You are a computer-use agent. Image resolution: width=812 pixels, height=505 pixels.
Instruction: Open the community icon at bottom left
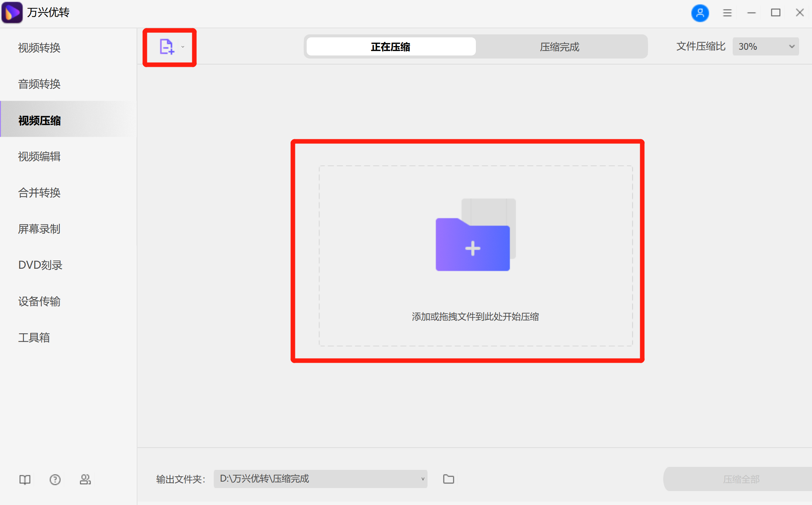click(85, 479)
